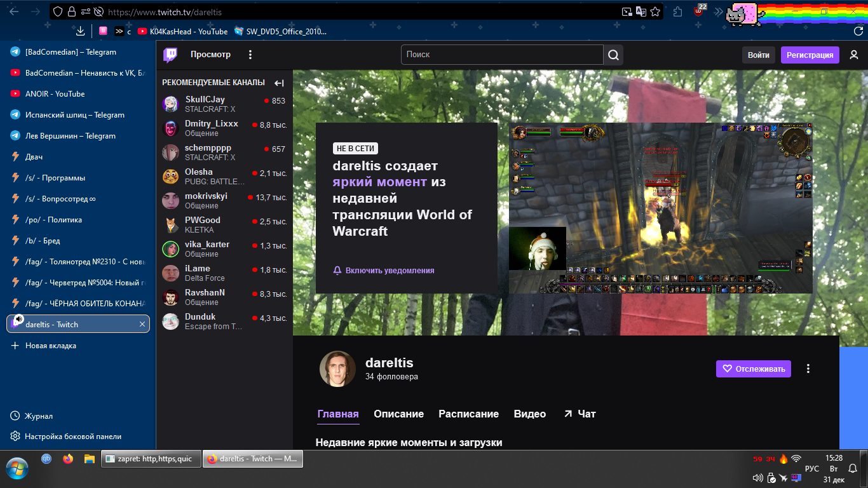Open Olesha recommended channel
This screenshot has height=488, width=868.
224,177
